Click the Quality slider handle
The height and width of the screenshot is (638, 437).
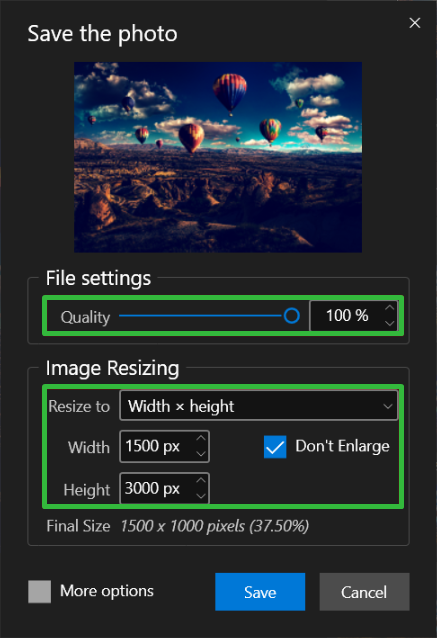click(x=292, y=316)
